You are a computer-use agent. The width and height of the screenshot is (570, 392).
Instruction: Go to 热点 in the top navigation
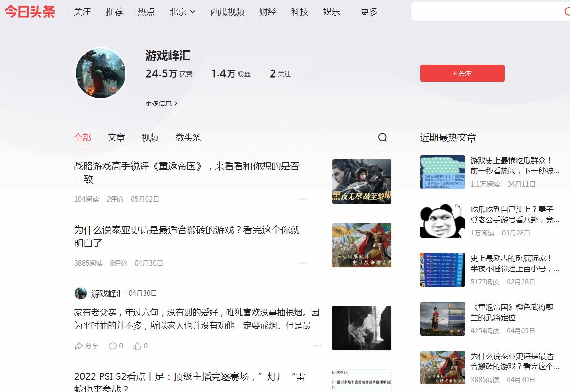[x=146, y=12]
